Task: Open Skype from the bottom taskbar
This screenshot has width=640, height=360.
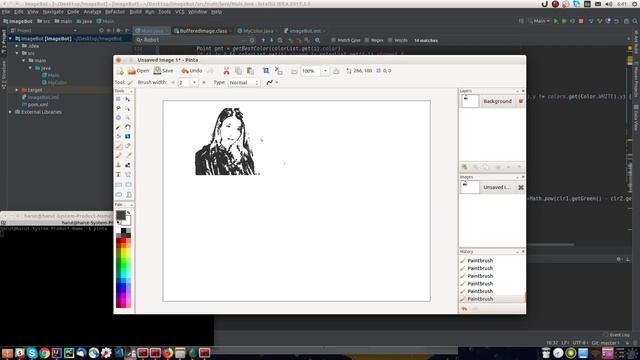Action: [32, 353]
